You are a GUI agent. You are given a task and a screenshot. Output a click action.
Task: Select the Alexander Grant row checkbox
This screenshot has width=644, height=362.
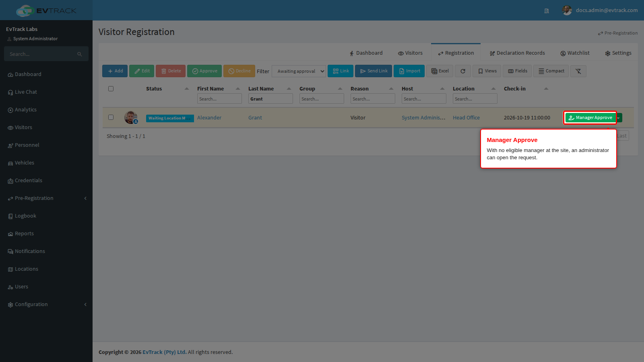111,117
